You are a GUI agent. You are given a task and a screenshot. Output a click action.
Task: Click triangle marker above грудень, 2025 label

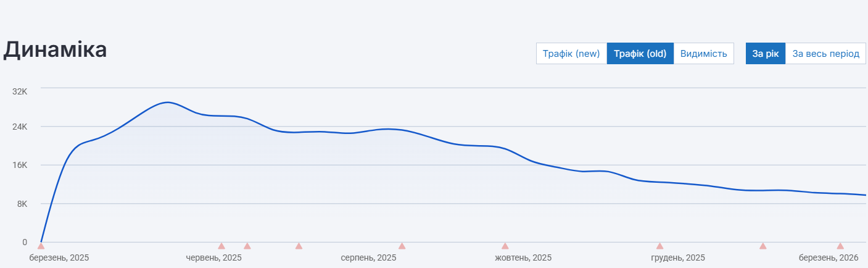(659, 246)
